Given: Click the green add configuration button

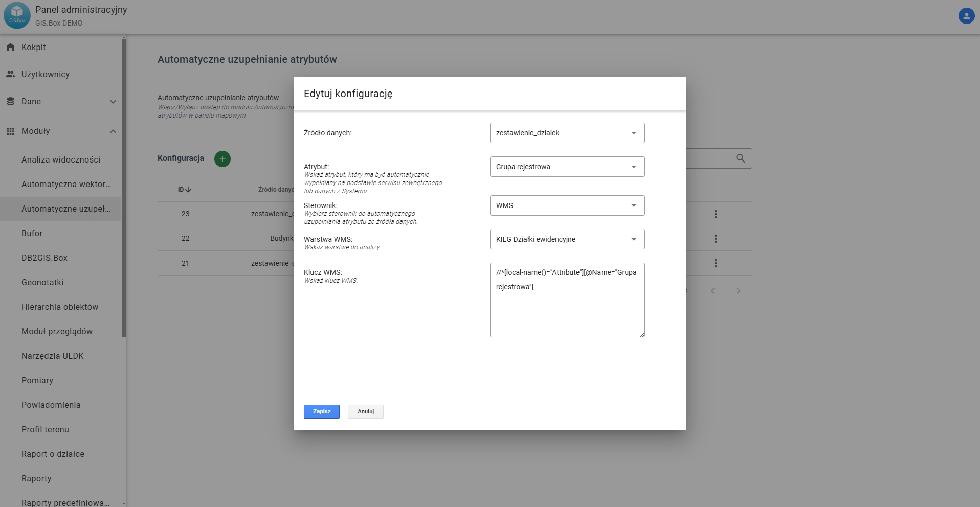Looking at the screenshot, I should 222,159.
